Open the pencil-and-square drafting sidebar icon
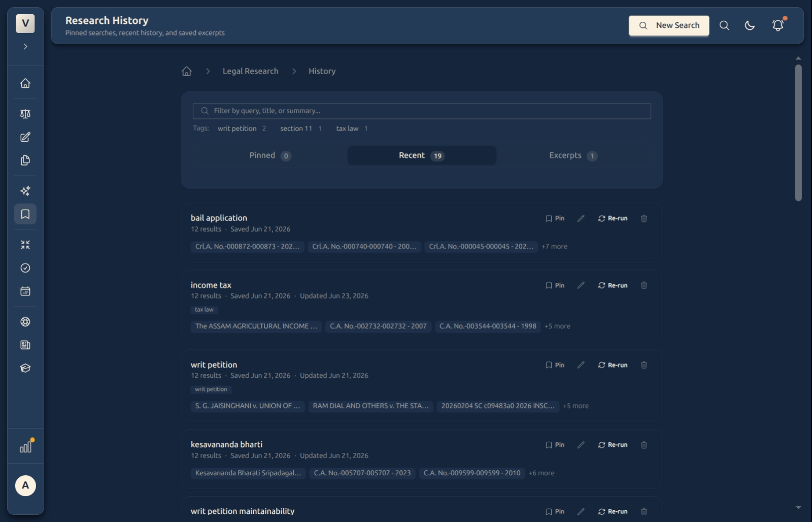 click(x=25, y=137)
